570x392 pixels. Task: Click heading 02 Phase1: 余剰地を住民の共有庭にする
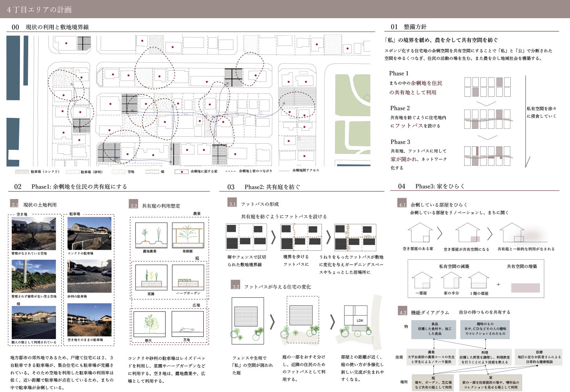71,186
